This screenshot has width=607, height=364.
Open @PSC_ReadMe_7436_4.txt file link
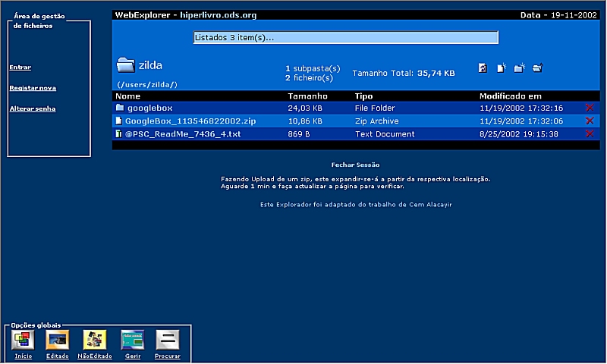pyautogui.click(x=183, y=134)
